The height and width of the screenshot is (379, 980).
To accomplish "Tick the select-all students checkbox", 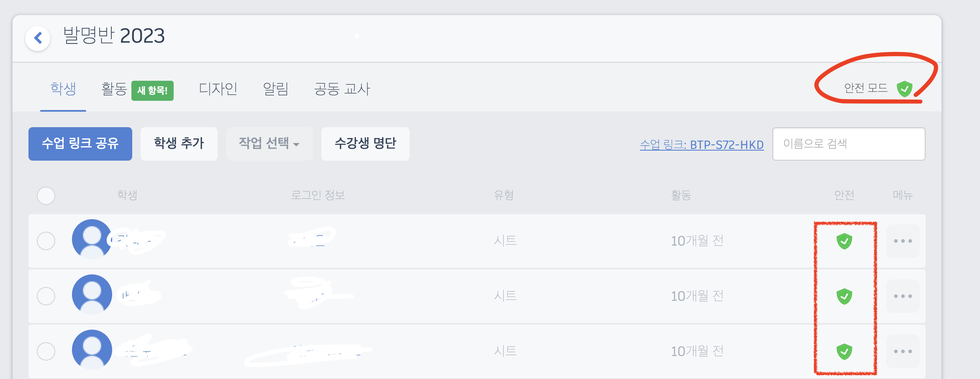I will point(46,196).
